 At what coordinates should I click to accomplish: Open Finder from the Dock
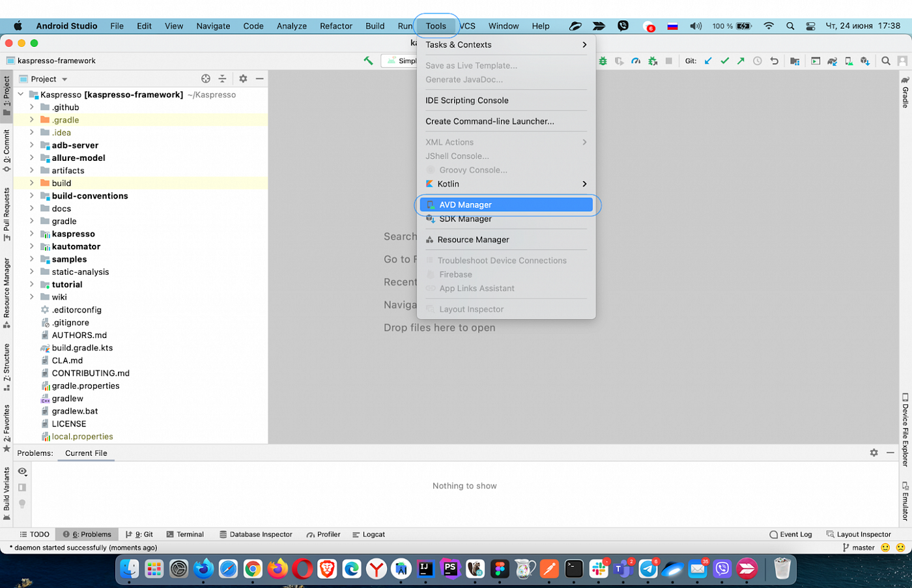(x=130, y=569)
